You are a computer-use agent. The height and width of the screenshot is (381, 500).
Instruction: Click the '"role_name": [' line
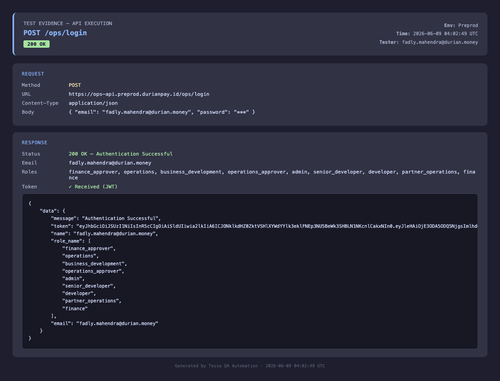[x=71, y=241]
